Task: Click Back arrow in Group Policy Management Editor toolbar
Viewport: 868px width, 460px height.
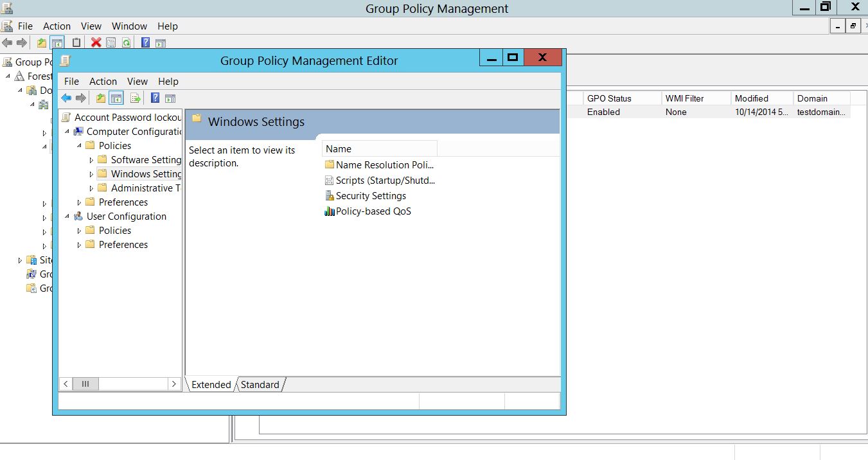Action: (x=66, y=98)
